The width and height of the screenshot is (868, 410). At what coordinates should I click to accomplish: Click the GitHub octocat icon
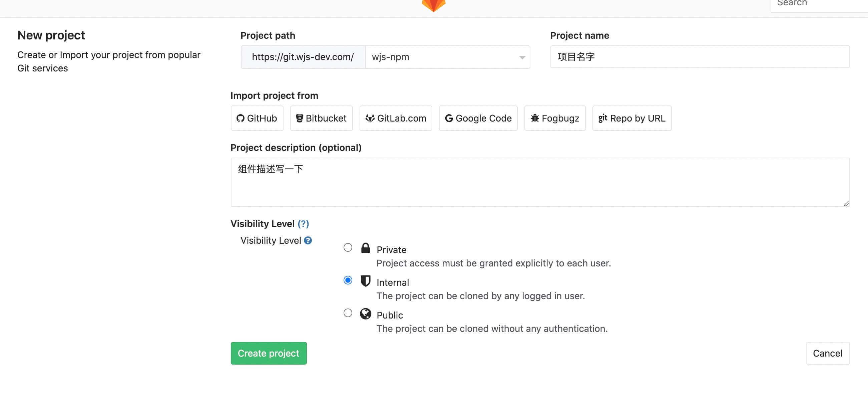click(240, 118)
